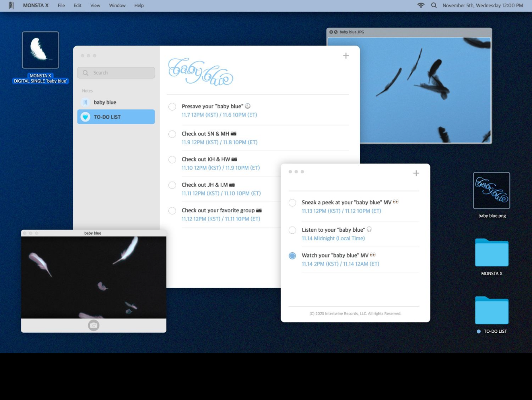Click the camera capture button in baby blue window
Image resolution: width=532 pixels, height=400 pixels.
click(x=93, y=325)
